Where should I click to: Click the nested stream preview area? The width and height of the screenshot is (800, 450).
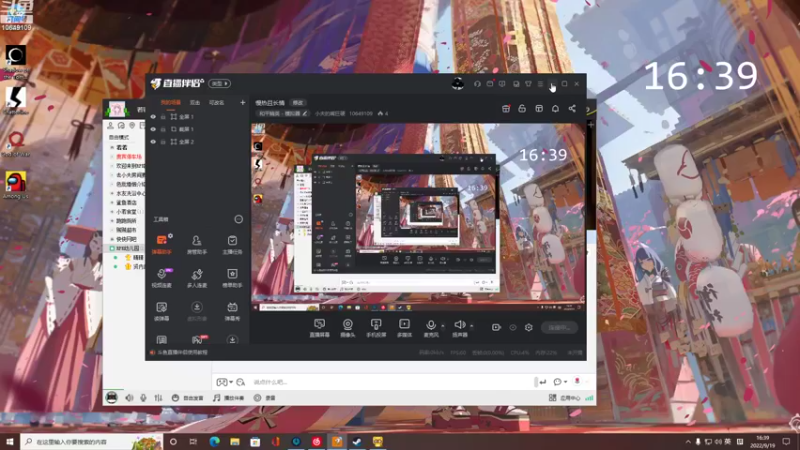click(x=418, y=217)
